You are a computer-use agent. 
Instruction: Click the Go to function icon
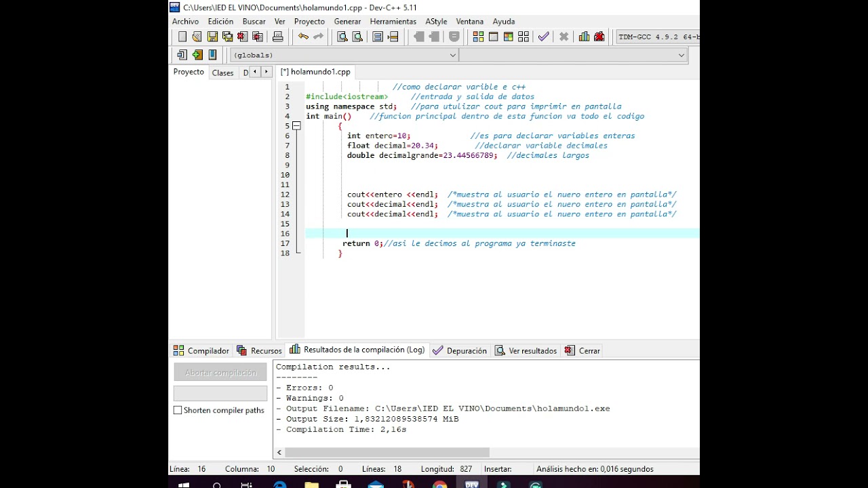(378, 37)
